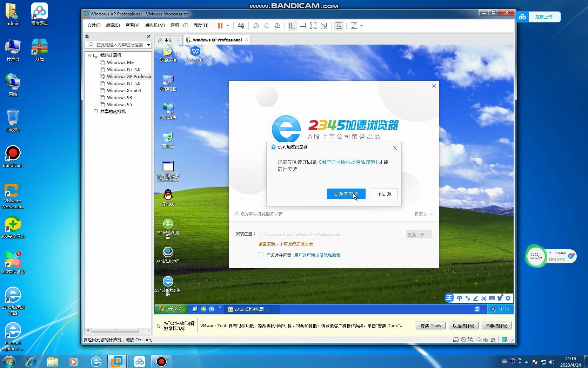This screenshot has height=368, width=588.
Task: Close the library panel
Action: coord(149,37)
